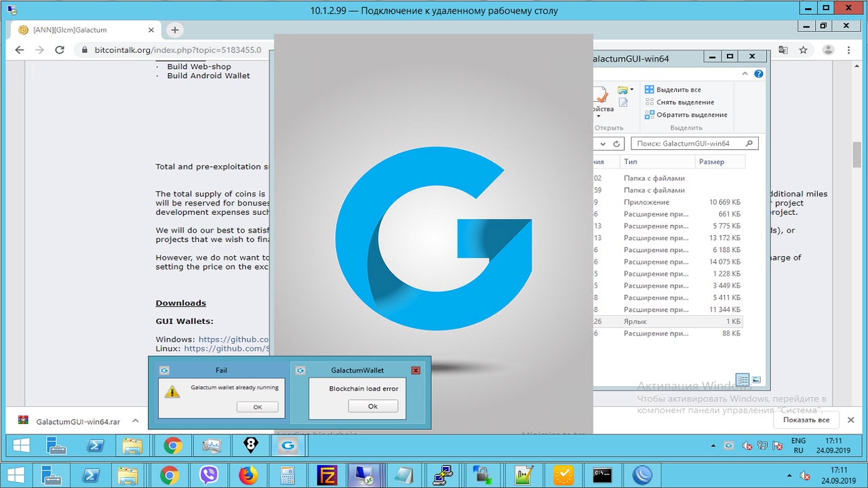
Task: Click Ok in Blockchain load error dialog
Action: click(373, 406)
